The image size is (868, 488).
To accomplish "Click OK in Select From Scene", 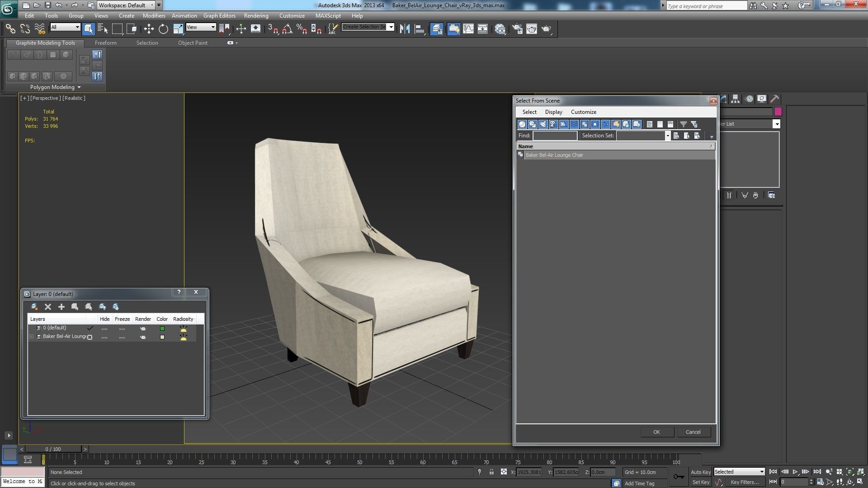I will 657,432.
